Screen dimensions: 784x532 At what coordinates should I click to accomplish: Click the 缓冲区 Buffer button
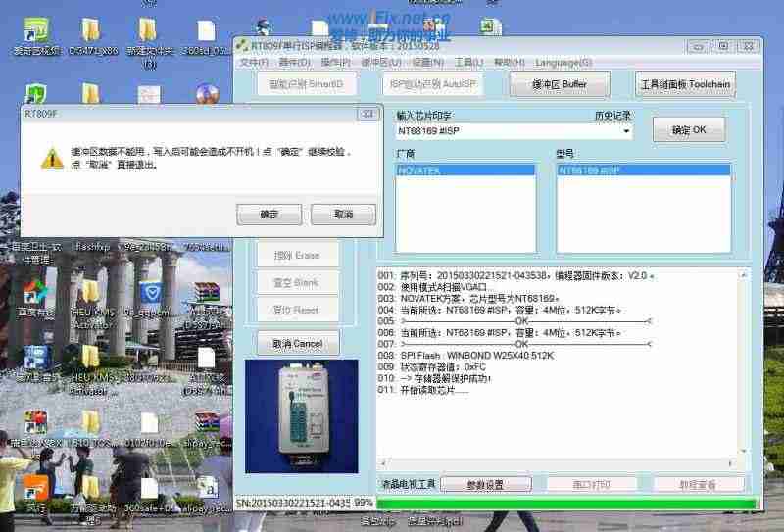[560, 84]
